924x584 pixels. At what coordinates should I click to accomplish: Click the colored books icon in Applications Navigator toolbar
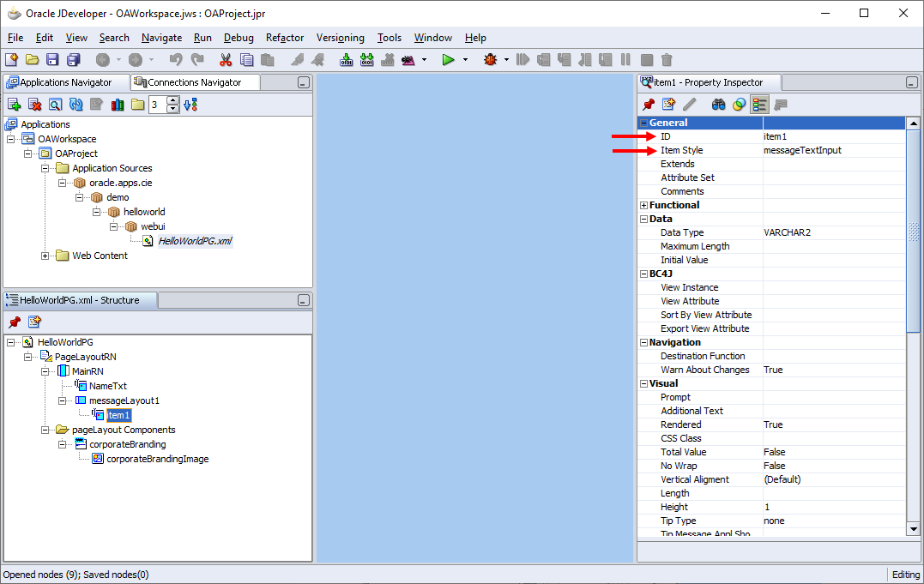118,105
